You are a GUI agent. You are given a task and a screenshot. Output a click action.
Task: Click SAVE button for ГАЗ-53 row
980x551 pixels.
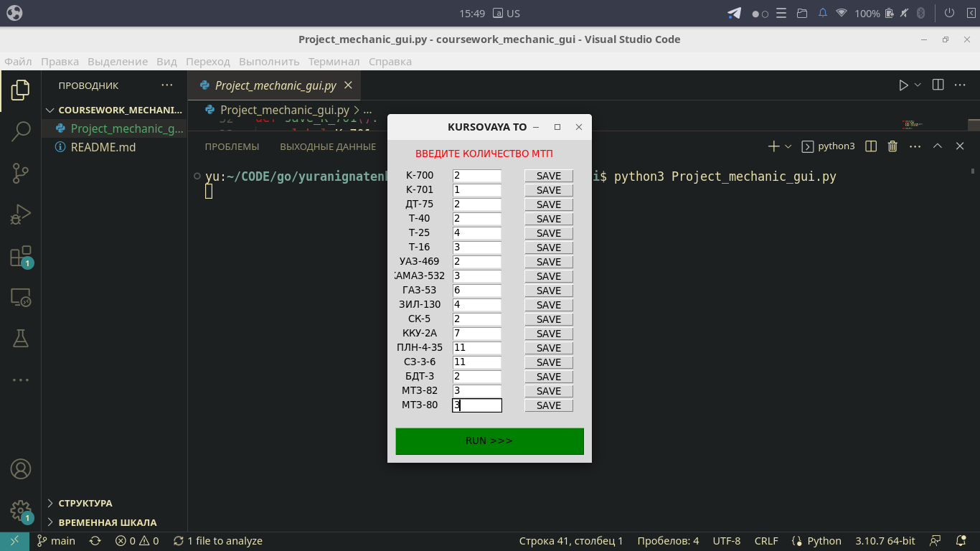point(549,291)
